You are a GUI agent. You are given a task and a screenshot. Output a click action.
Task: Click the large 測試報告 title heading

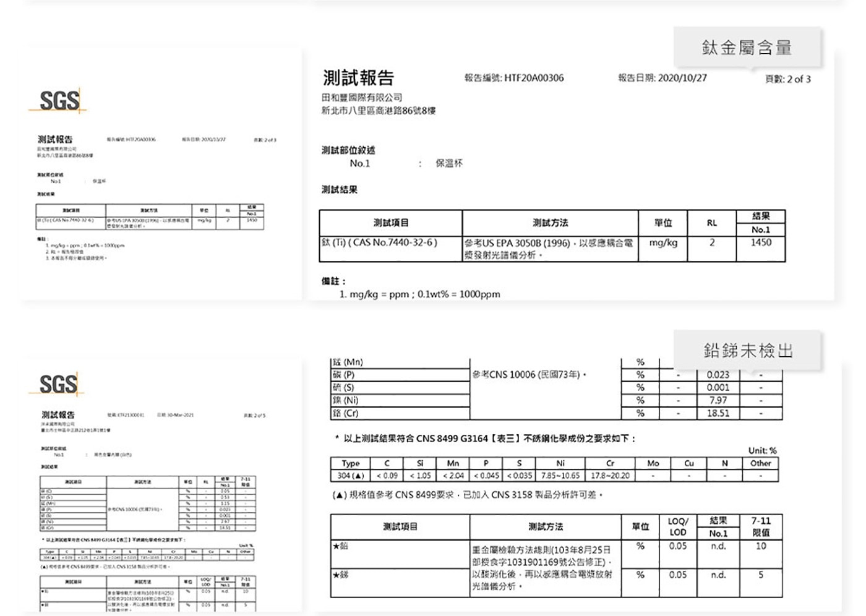click(358, 78)
